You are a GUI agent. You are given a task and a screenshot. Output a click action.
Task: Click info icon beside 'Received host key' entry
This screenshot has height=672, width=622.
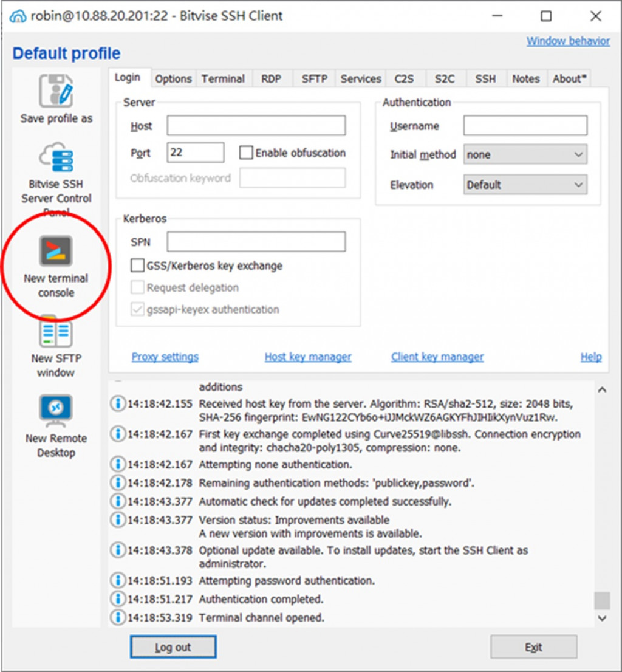pos(117,403)
